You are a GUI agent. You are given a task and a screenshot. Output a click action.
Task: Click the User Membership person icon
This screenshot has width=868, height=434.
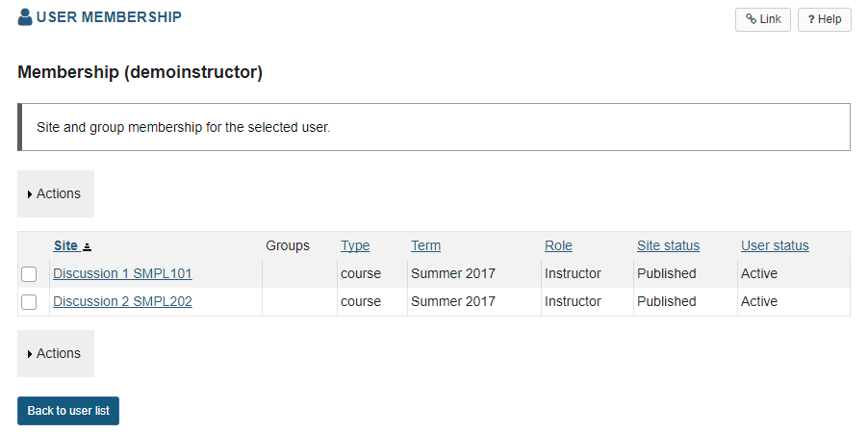[x=25, y=17]
